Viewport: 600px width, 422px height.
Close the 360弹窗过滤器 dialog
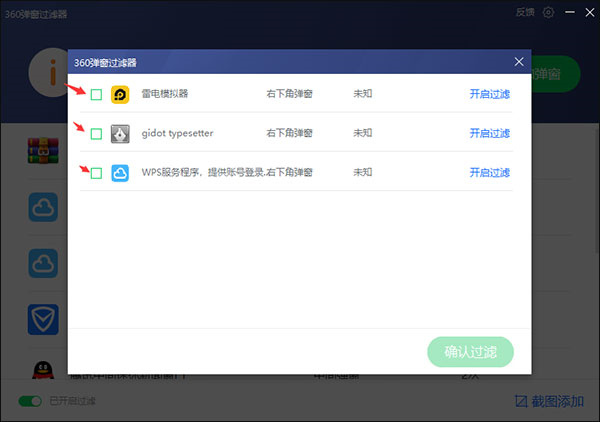coord(519,62)
